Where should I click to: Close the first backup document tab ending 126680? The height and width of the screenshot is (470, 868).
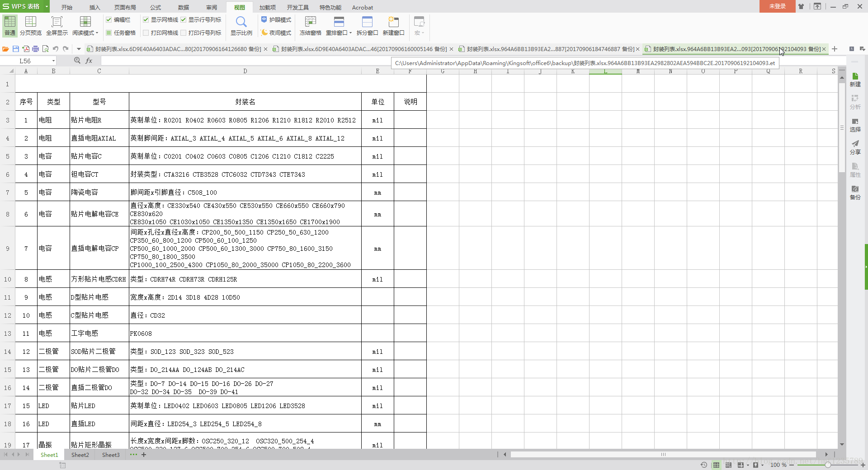tap(265, 49)
